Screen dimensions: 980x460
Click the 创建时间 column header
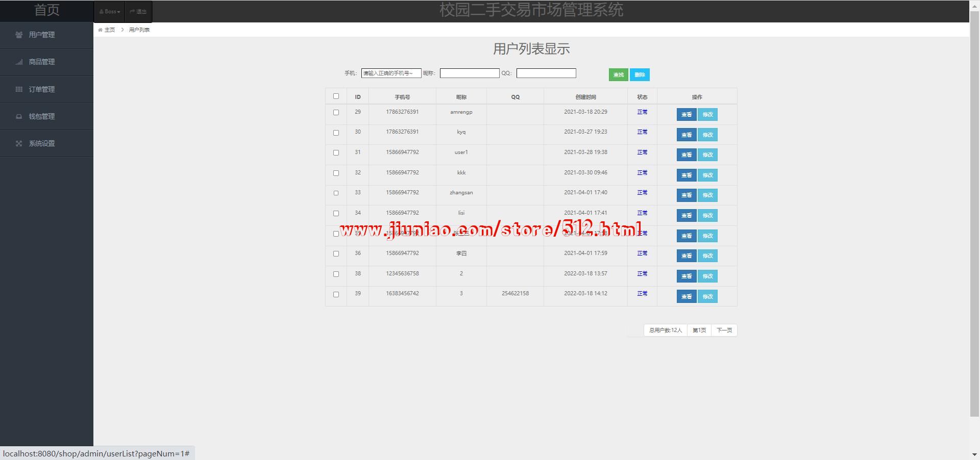585,97
